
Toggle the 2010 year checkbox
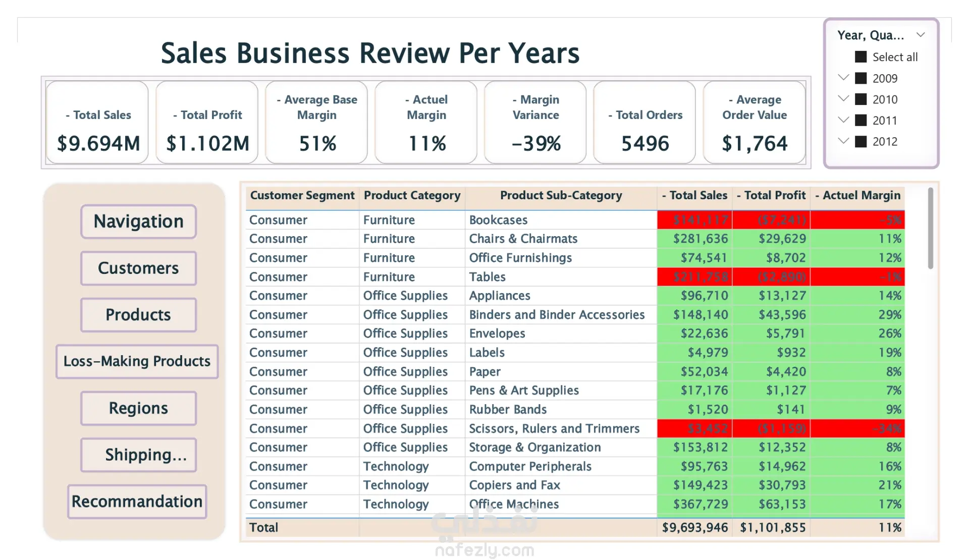(860, 99)
